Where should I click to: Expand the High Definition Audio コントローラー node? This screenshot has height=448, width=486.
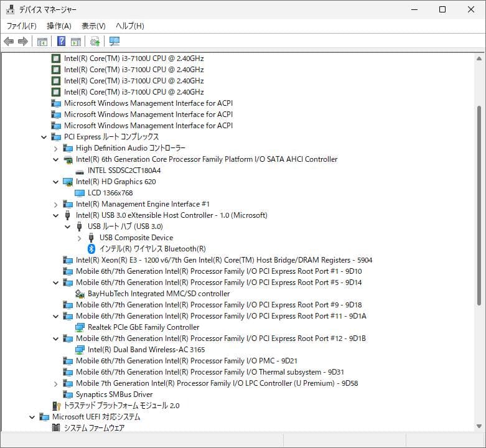56,149
